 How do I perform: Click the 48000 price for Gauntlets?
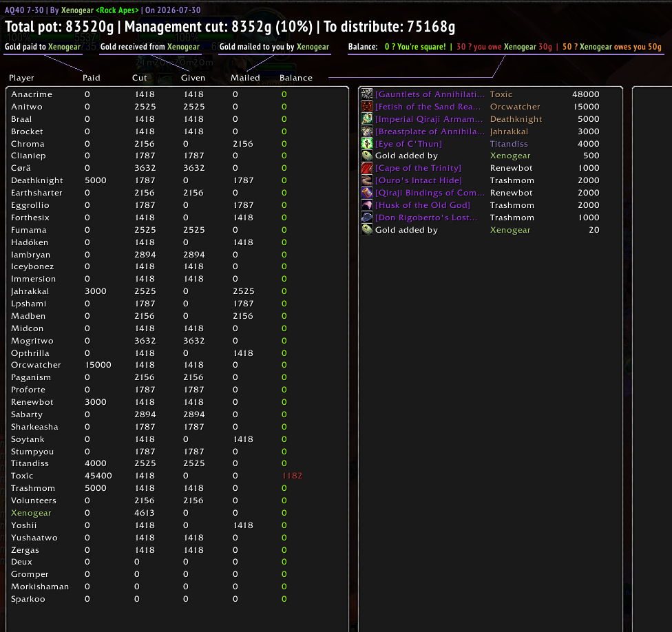586,94
